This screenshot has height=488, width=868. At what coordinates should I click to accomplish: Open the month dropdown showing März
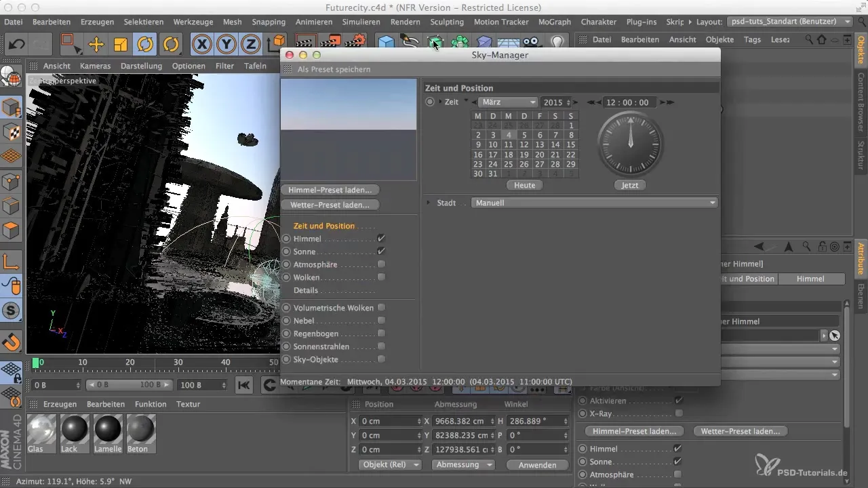coord(507,102)
